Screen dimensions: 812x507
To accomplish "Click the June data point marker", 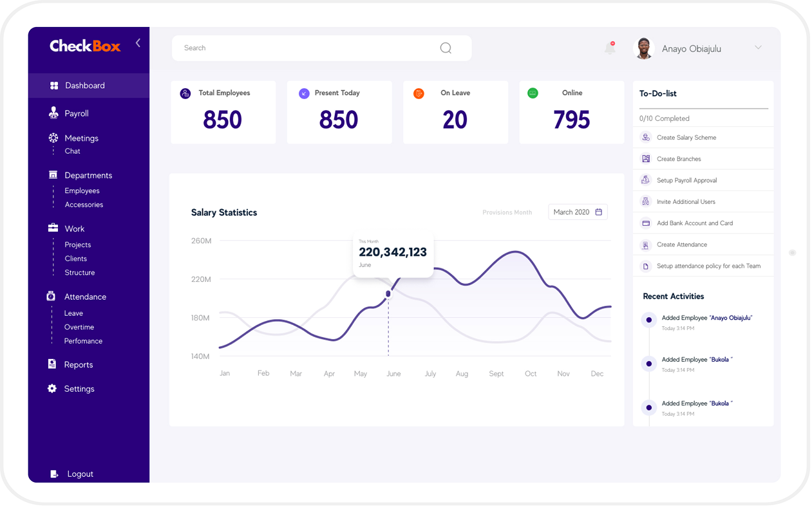I will click(x=388, y=294).
